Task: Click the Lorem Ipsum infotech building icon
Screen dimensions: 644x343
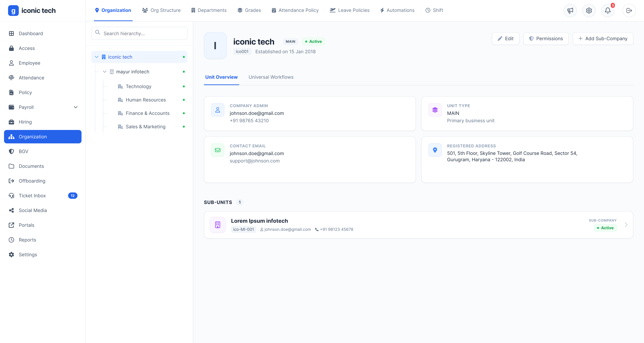Action: coord(218,225)
